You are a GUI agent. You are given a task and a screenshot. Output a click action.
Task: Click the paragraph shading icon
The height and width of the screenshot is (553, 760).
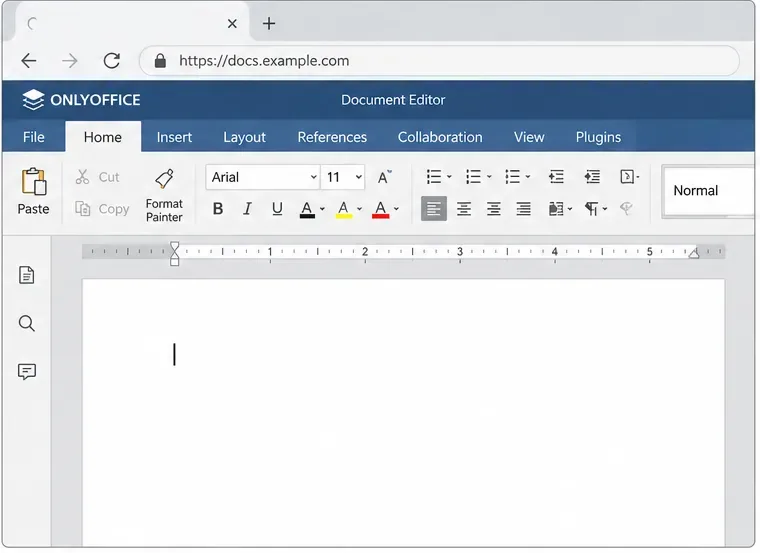[556, 209]
